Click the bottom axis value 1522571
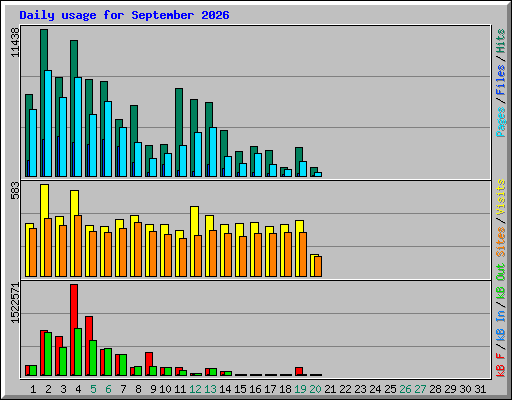The width and height of the screenshot is (512, 400). 15,303
